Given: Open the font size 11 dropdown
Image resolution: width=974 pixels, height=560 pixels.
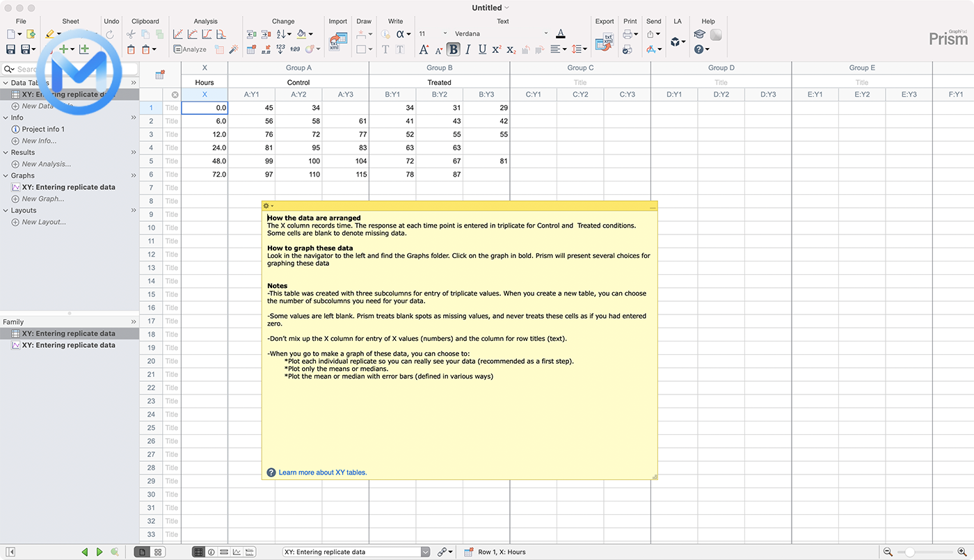Looking at the screenshot, I should (433, 33).
